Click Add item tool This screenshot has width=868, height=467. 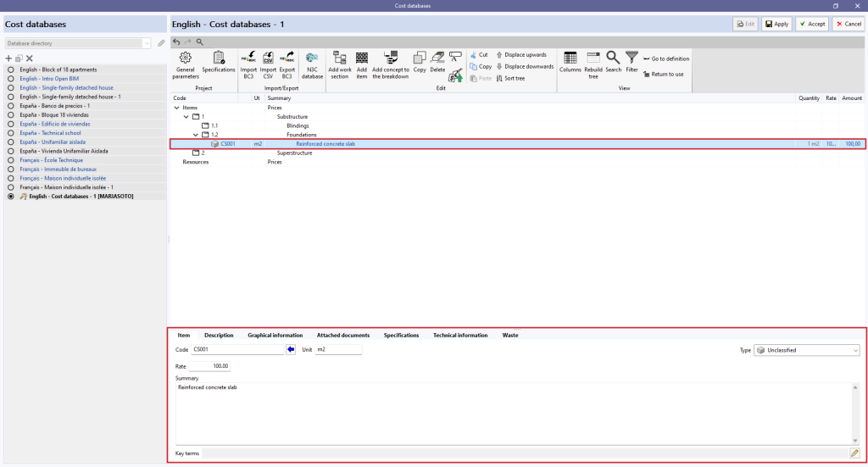click(x=361, y=64)
